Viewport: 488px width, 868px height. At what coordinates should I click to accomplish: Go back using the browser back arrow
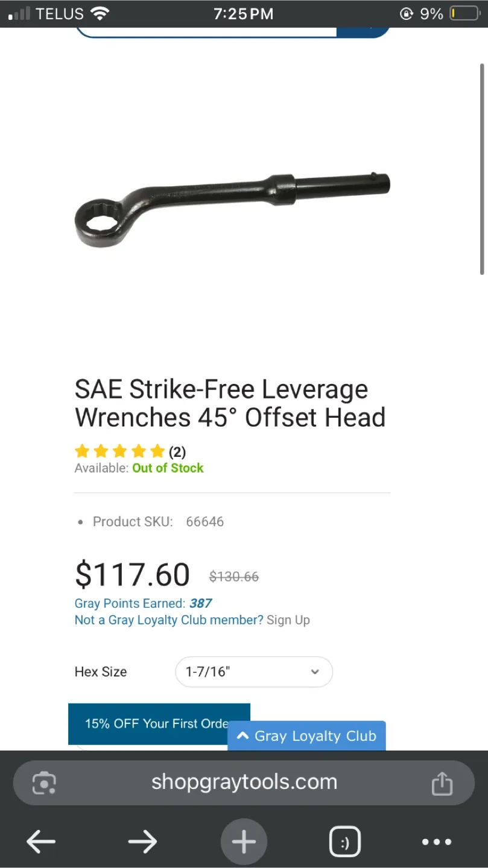pos(41,841)
